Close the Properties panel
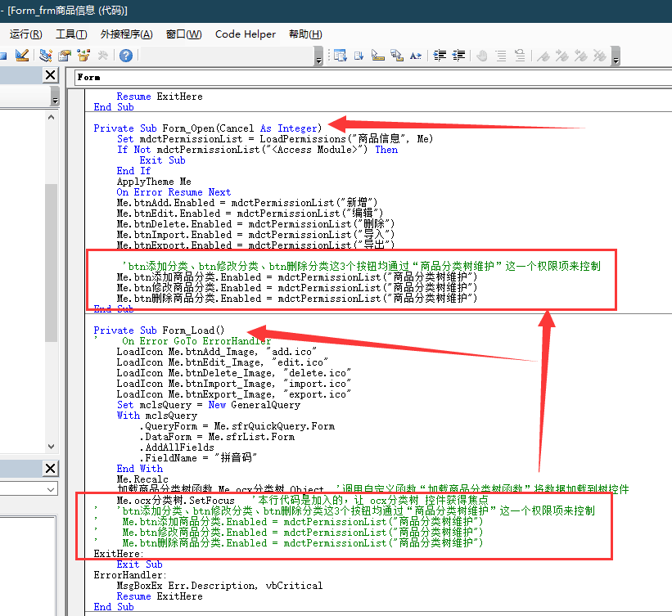672x616 pixels. point(51,468)
